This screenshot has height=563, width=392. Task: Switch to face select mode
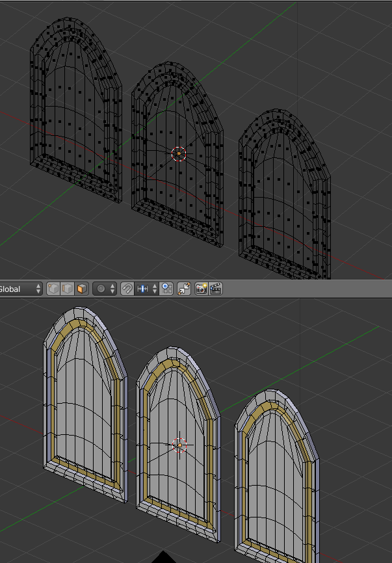[x=81, y=289]
